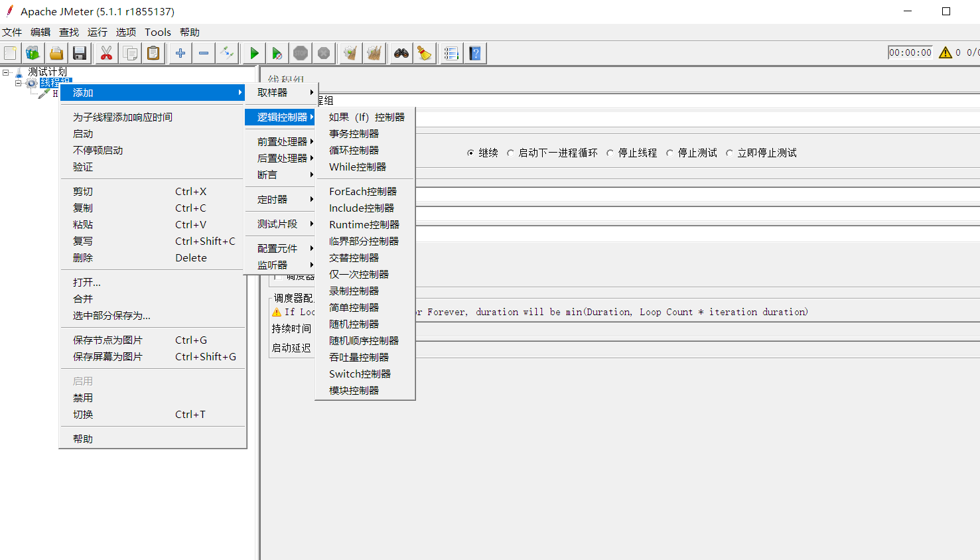
Task: Open the 选项 menu
Action: (x=126, y=32)
